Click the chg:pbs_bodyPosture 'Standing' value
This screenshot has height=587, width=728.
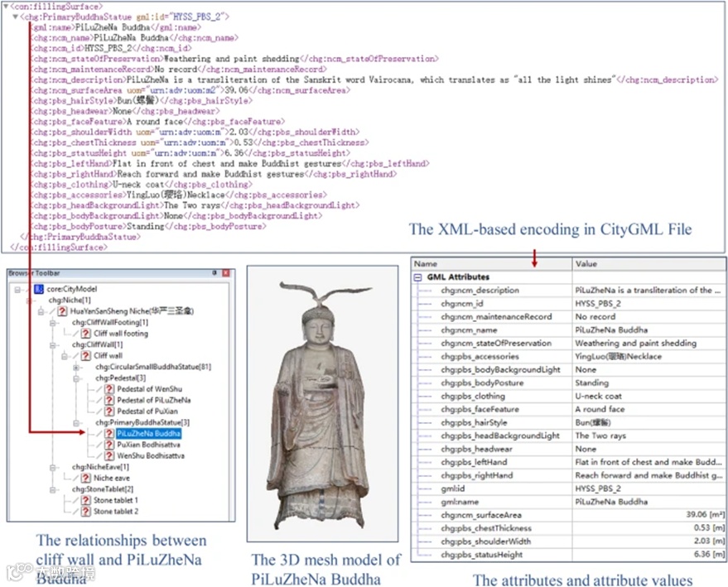pos(591,383)
